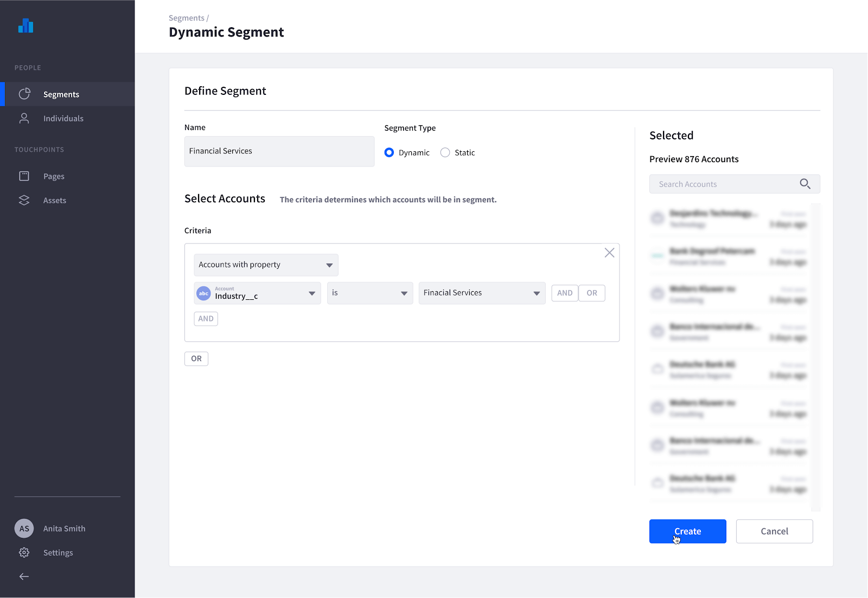Open the Segments breadcrumb link
868x598 pixels.
point(185,17)
